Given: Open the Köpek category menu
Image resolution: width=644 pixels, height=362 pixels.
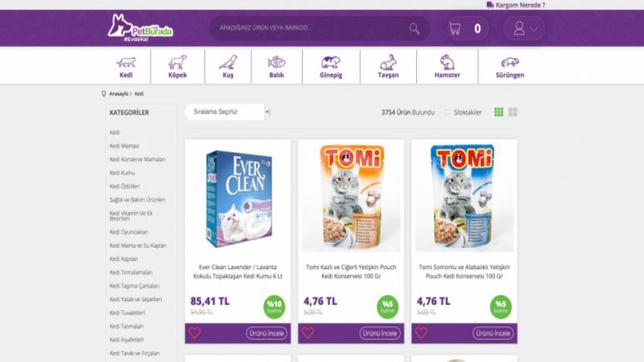Looking at the screenshot, I should click(x=178, y=67).
